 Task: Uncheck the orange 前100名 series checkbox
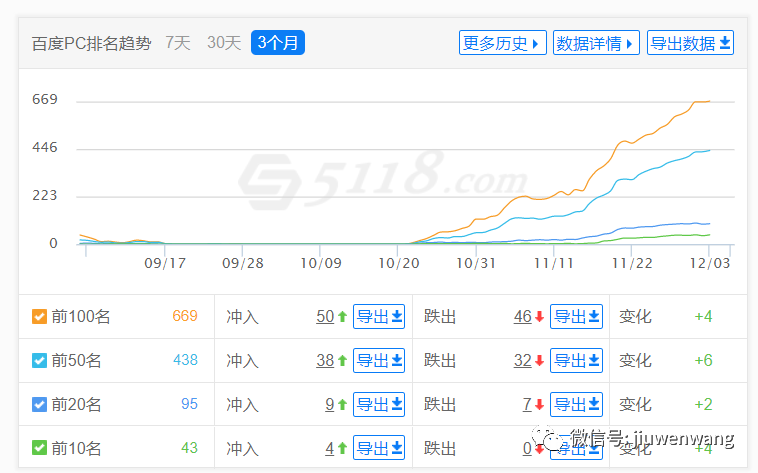[40, 317]
